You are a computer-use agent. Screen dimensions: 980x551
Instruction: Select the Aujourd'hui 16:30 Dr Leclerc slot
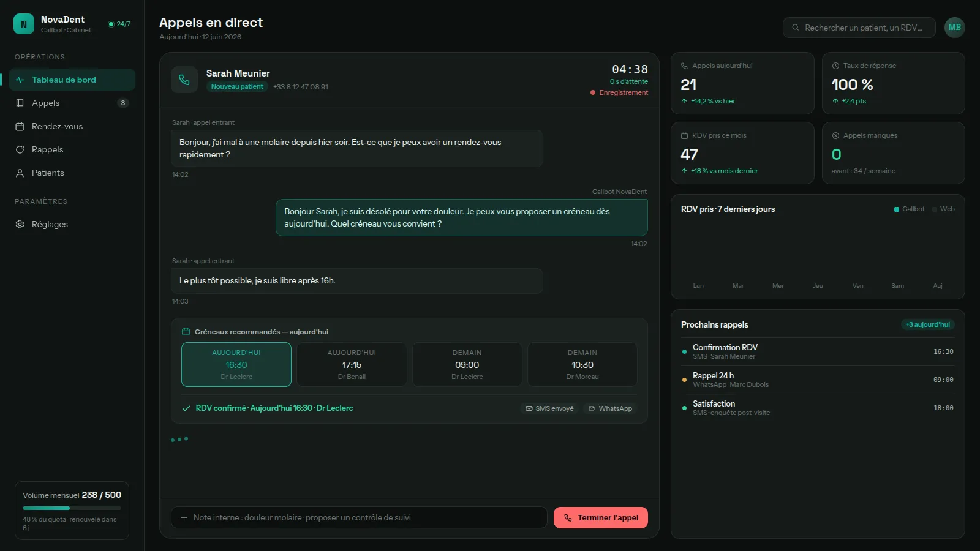click(x=236, y=364)
